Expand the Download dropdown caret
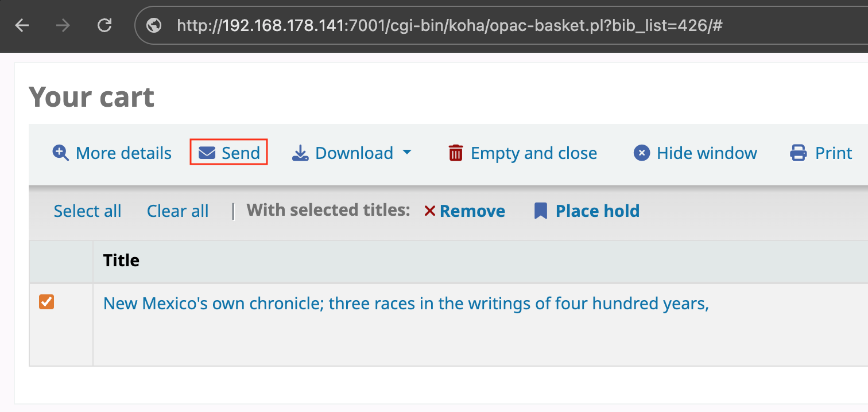This screenshot has height=412, width=868. point(407,153)
